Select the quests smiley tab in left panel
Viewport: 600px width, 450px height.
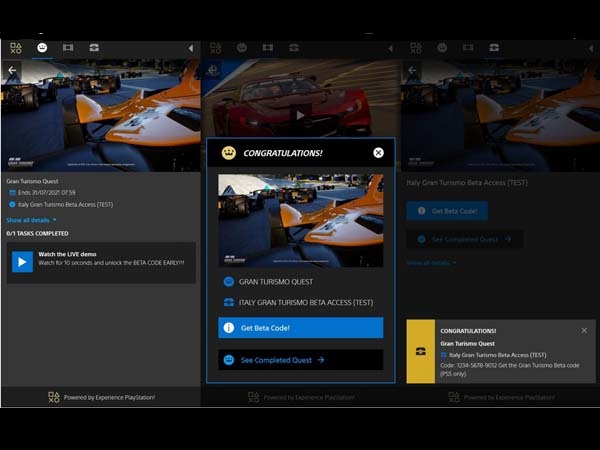coord(42,47)
